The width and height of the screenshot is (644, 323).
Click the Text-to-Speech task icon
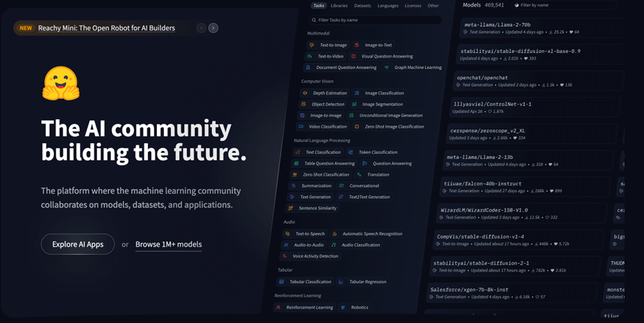tap(288, 234)
